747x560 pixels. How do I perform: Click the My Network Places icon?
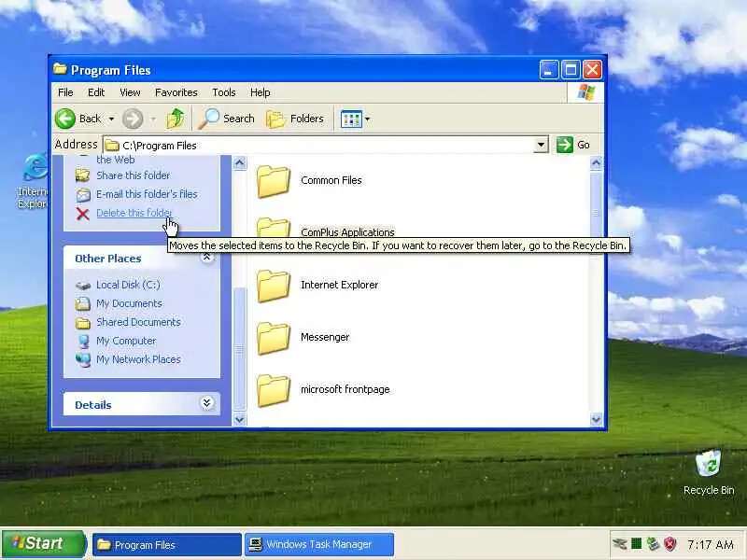(x=83, y=360)
